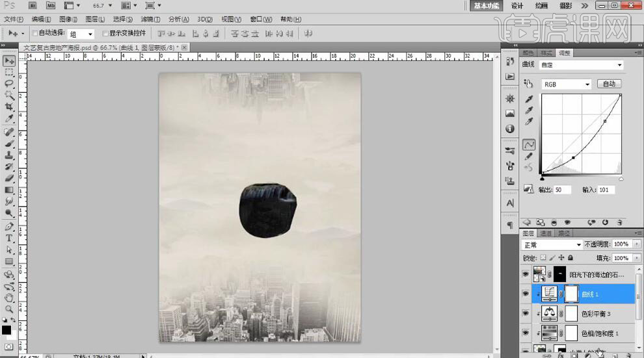Viewport: 644px width, 358px height.
Task: Open the 滤镜(T) menu
Action: [x=150, y=19]
